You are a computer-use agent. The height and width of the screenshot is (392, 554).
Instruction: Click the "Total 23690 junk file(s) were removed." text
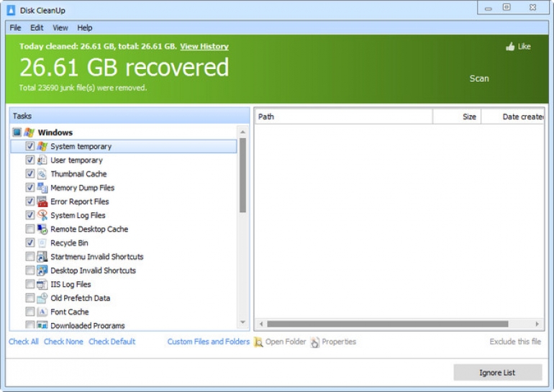[x=83, y=88]
